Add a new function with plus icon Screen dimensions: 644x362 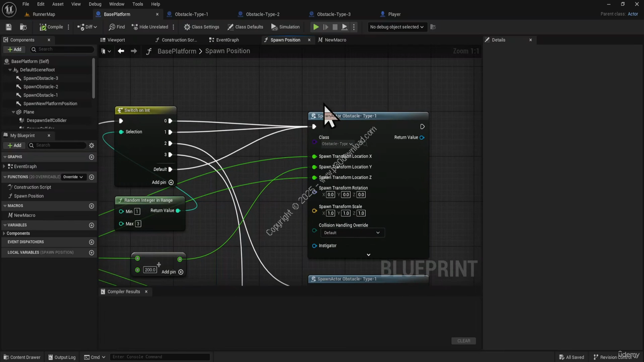click(92, 177)
